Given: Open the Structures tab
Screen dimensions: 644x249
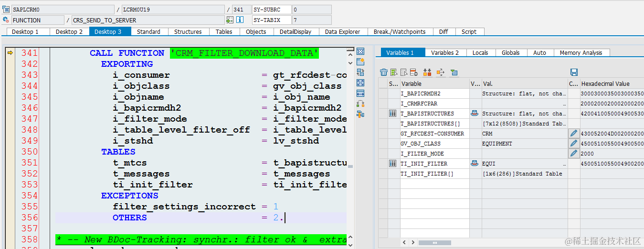Looking at the screenshot, I should (x=188, y=31).
